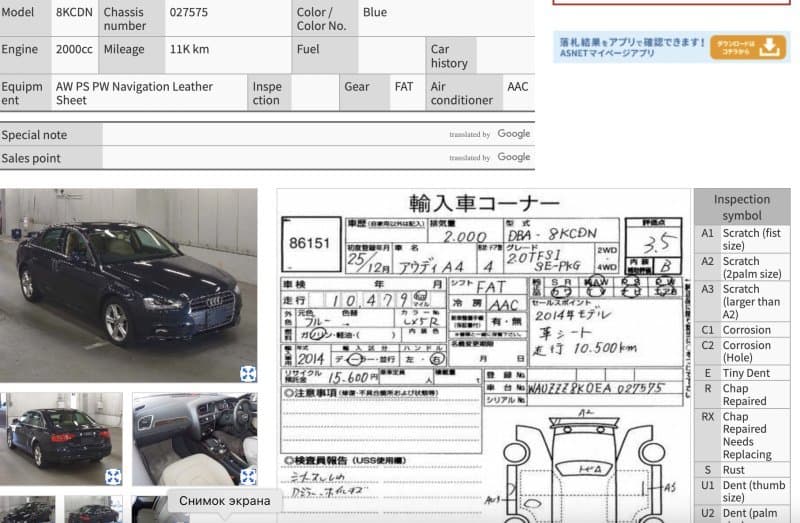The width and height of the screenshot is (800, 523).
Task: Click the A1 Scratch (fist size) row
Action: (742, 239)
